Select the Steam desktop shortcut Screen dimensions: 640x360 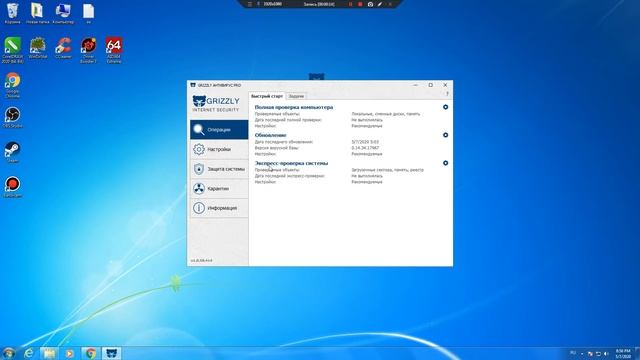(x=12, y=152)
